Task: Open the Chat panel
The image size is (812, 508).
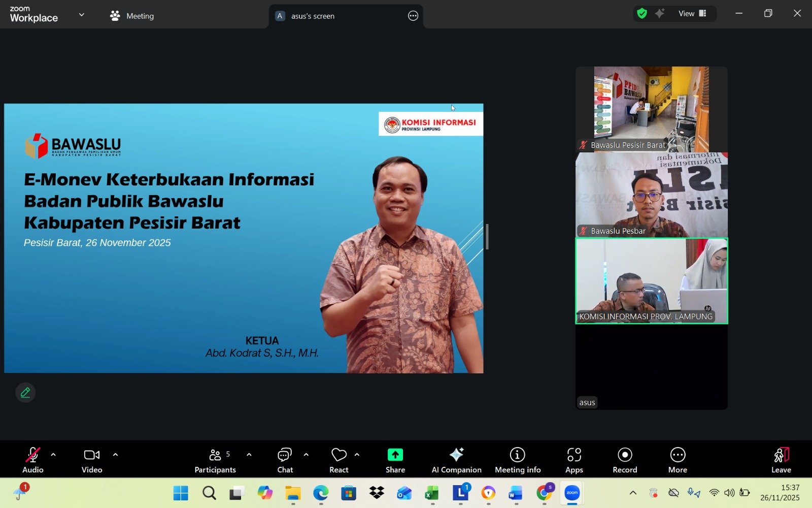Action: point(285,460)
